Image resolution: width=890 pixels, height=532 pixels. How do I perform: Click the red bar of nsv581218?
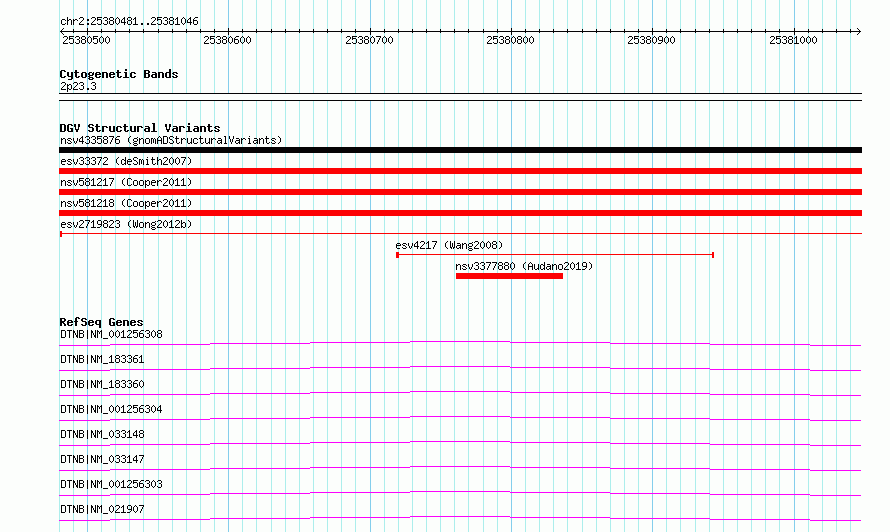tap(460, 213)
